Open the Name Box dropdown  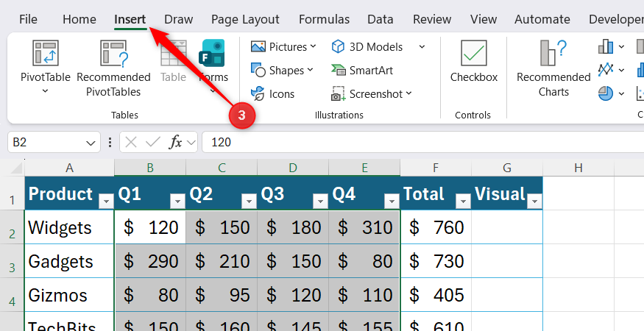click(x=91, y=143)
